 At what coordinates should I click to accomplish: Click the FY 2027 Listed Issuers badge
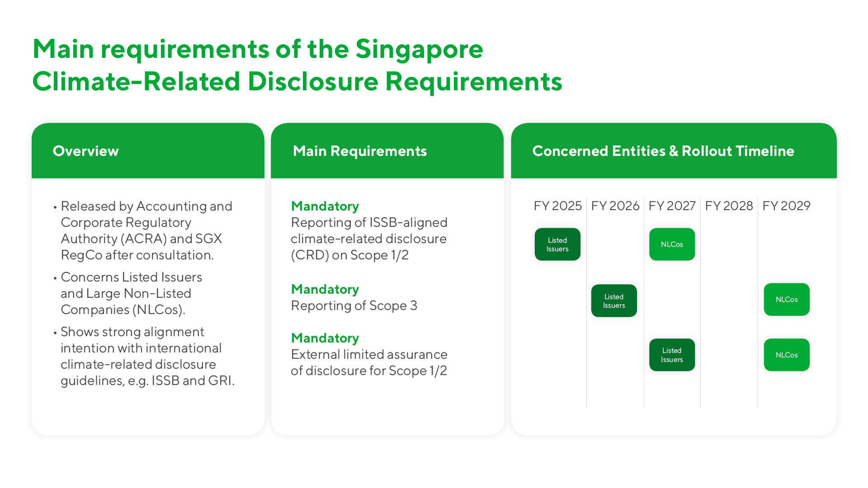(672, 355)
